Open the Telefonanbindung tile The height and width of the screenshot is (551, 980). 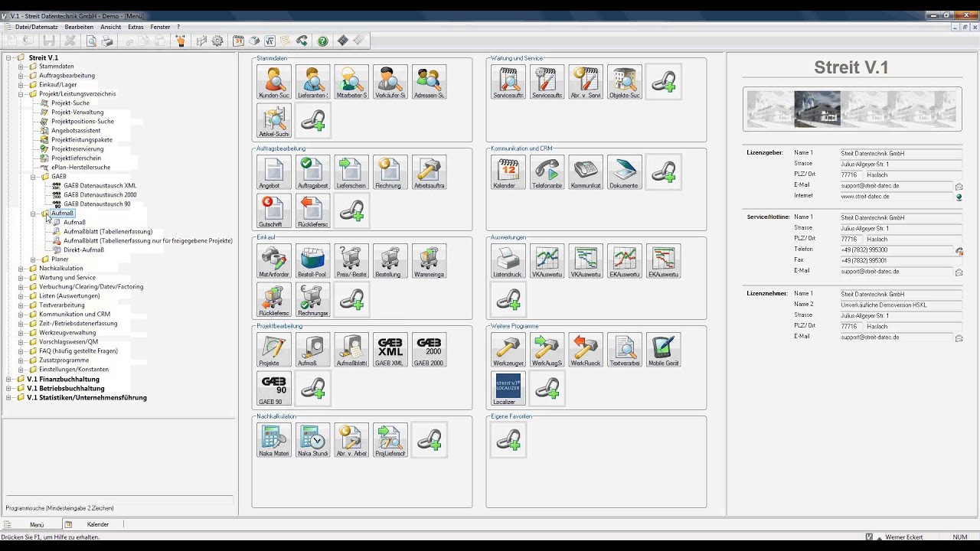coord(547,172)
